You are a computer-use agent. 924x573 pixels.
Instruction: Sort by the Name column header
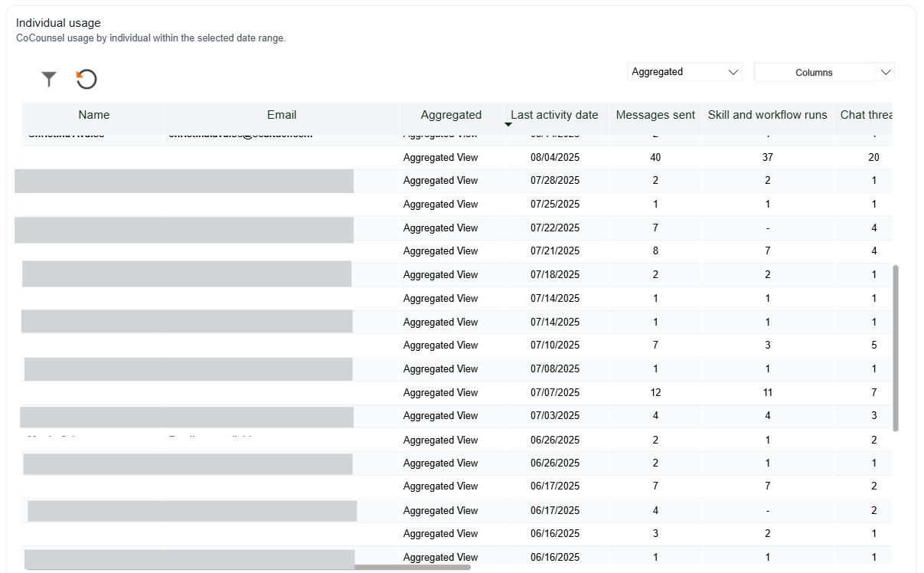pyautogui.click(x=93, y=115)
